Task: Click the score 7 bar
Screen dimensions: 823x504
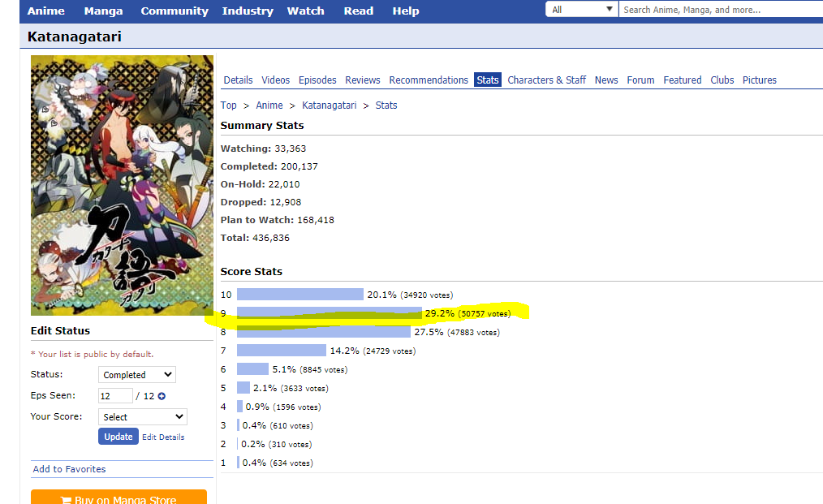Action: coord(282,350)
